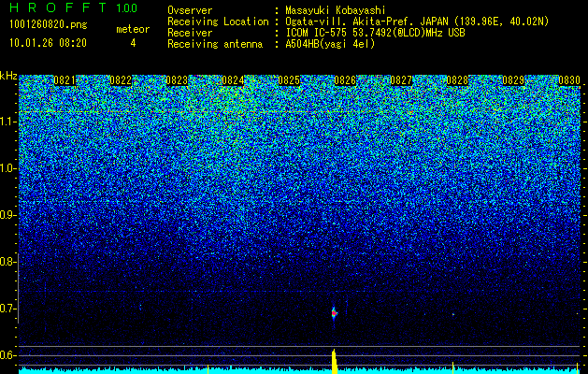Select the ICOM IC-575 receiver details

click(x=375, y=33)
